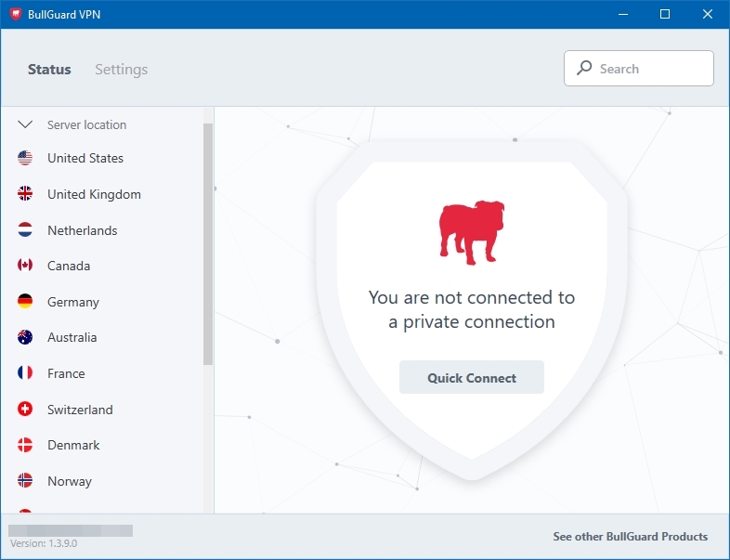
Task: Click the Server location header label
Action: [86, 124]
